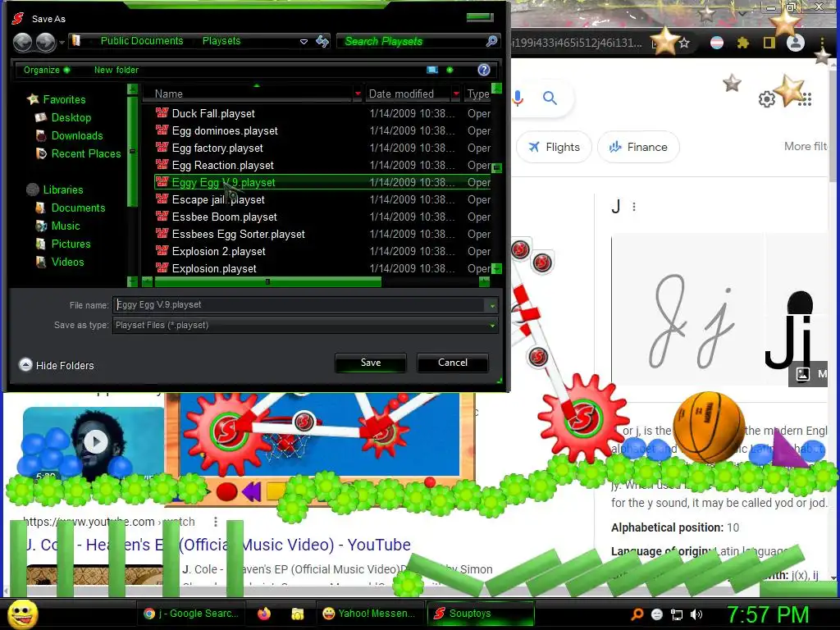Image resolution: width=840 pixels, height=630 pixels.
Task: Open the Save as type combo box
Action: coord(305,325)
